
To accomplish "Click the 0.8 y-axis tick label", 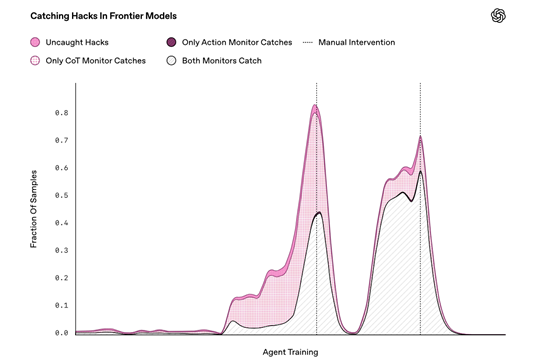I will click(x=61, y=113).
